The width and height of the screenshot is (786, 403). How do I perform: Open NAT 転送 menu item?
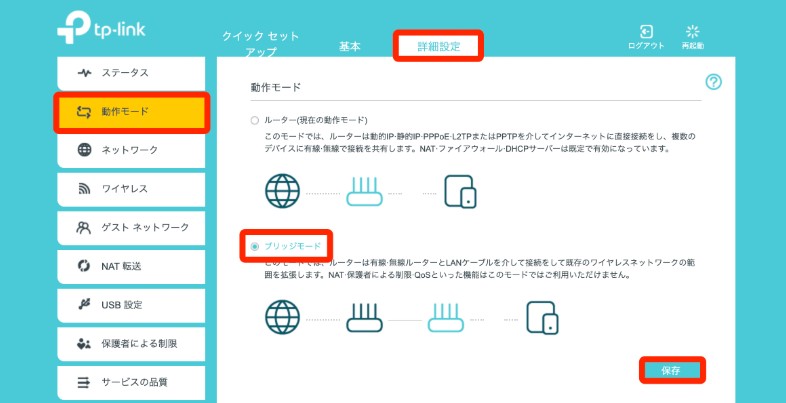131,266
